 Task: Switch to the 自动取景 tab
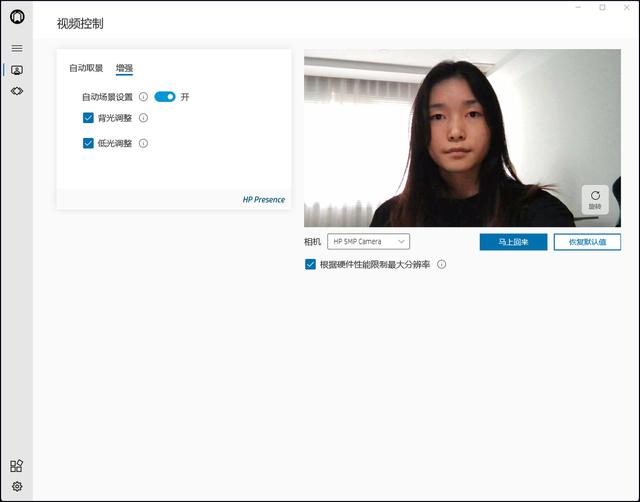point(86,68)
